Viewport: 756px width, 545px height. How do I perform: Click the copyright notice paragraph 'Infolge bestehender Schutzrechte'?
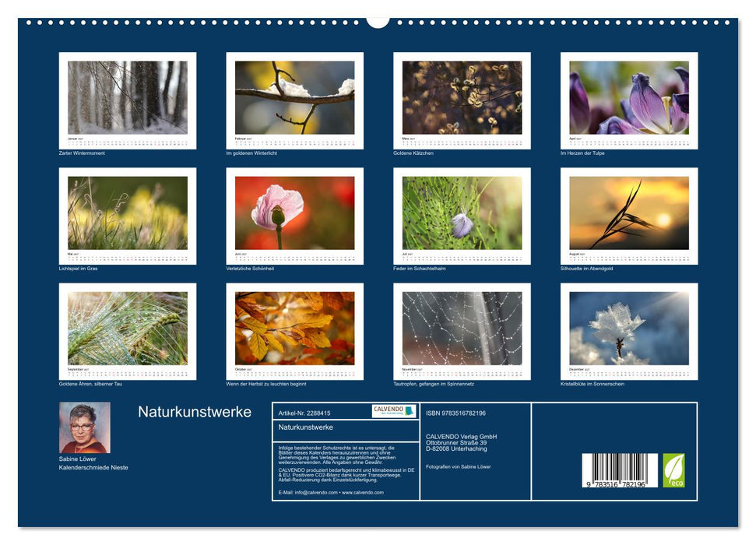point(337,455)
